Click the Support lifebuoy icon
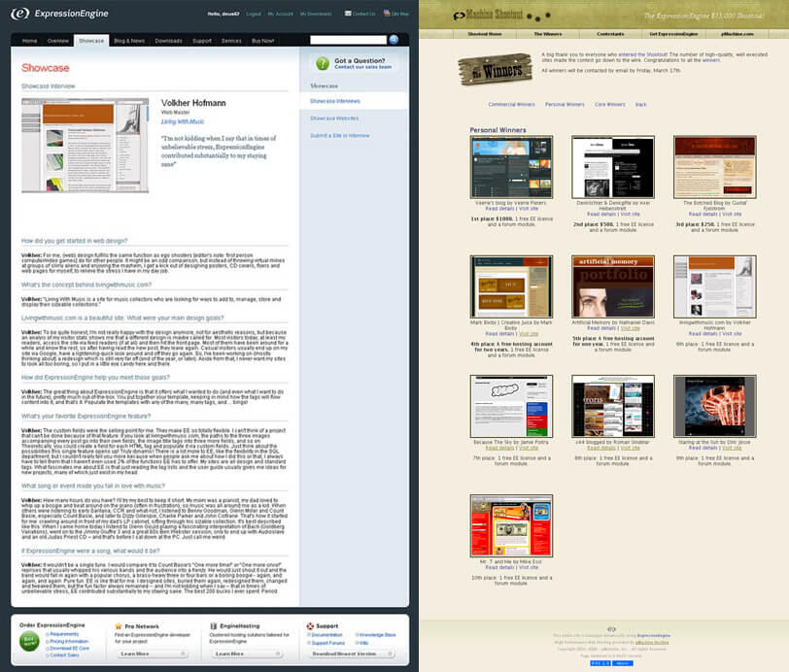 (310, 627)
